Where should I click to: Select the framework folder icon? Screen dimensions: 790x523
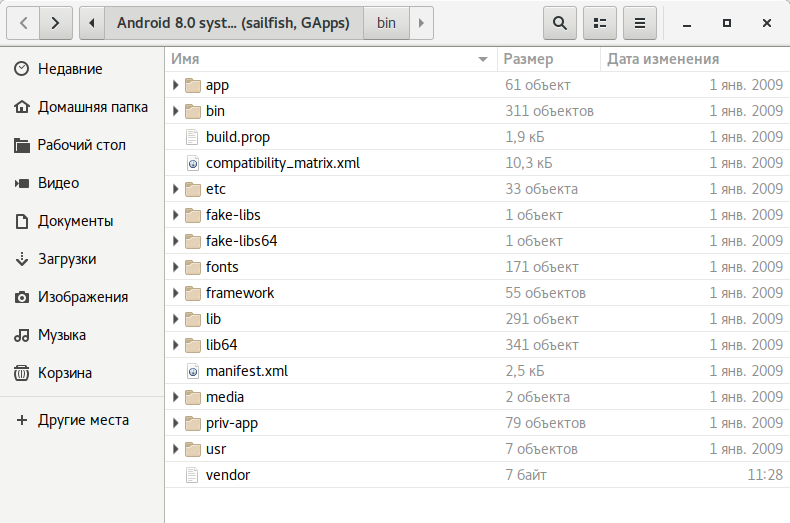tap(192, 293)
